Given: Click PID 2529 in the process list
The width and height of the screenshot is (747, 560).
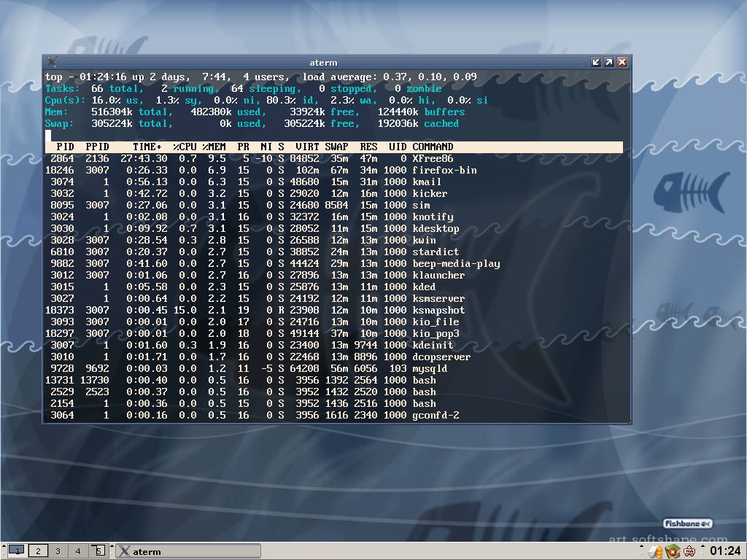Looking at the screenshot, I should [x=63, y=392].
